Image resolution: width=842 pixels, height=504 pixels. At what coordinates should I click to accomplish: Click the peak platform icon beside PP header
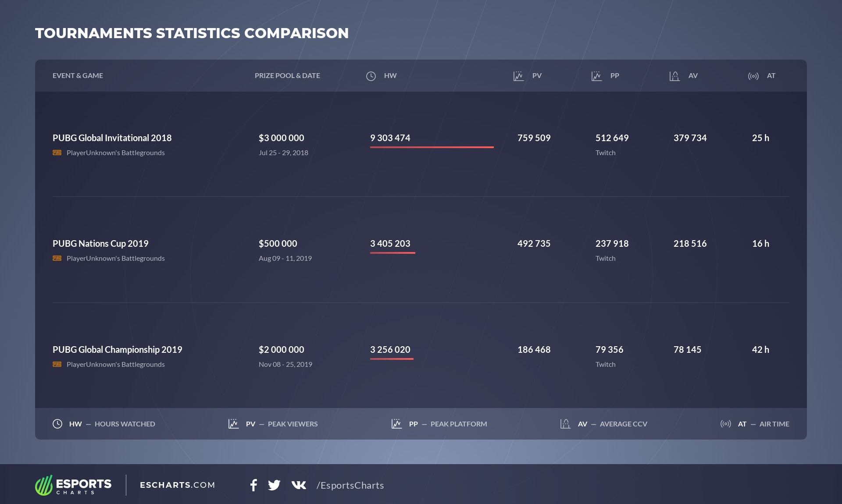tap(596, 76)
